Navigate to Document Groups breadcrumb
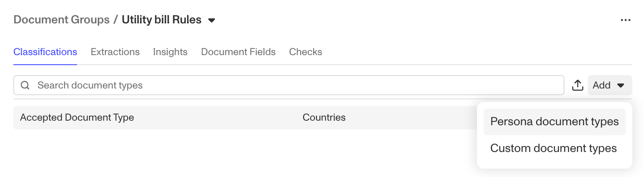 click(x=62, y=20)
